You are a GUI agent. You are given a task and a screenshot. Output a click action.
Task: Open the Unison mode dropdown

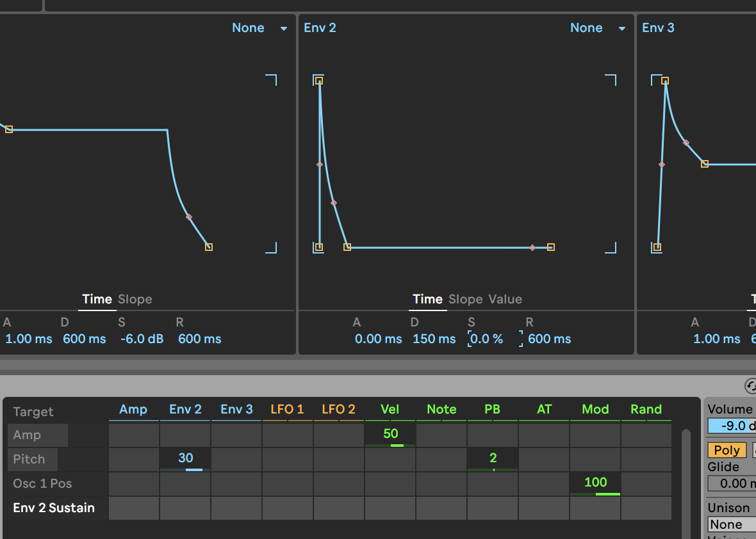click(x=732, y=524)
